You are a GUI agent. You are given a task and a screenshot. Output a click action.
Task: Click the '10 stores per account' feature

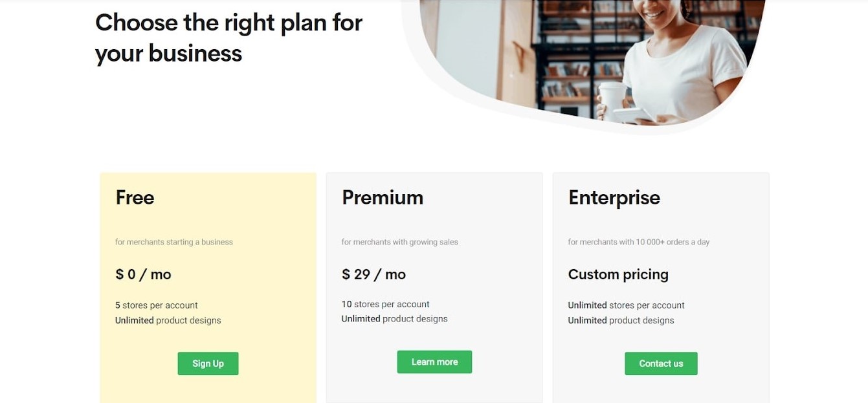pos(385,304)
